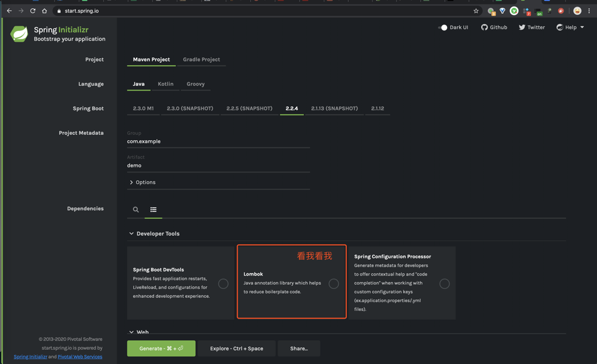Click the dependency search magnifier icon
Viewport: 597px width, 364px height.
(x=136, y=209)
